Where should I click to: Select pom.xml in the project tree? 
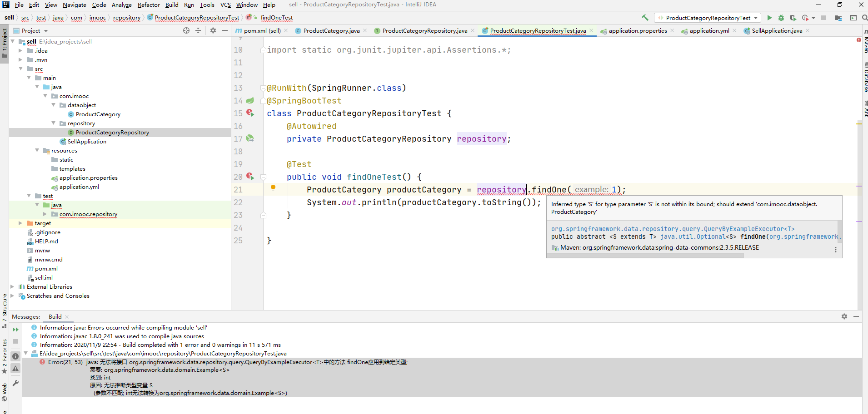coord(46,268)
